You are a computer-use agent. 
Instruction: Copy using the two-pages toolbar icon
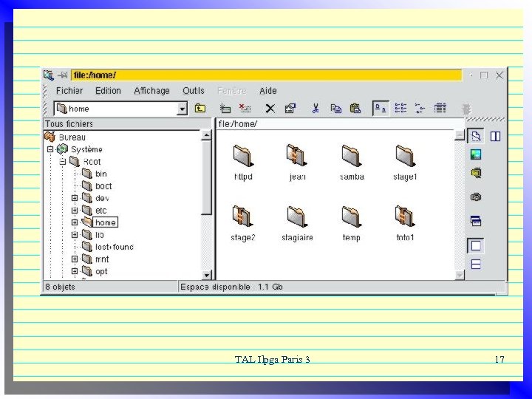pyautogui.click(x=336, y=108)
